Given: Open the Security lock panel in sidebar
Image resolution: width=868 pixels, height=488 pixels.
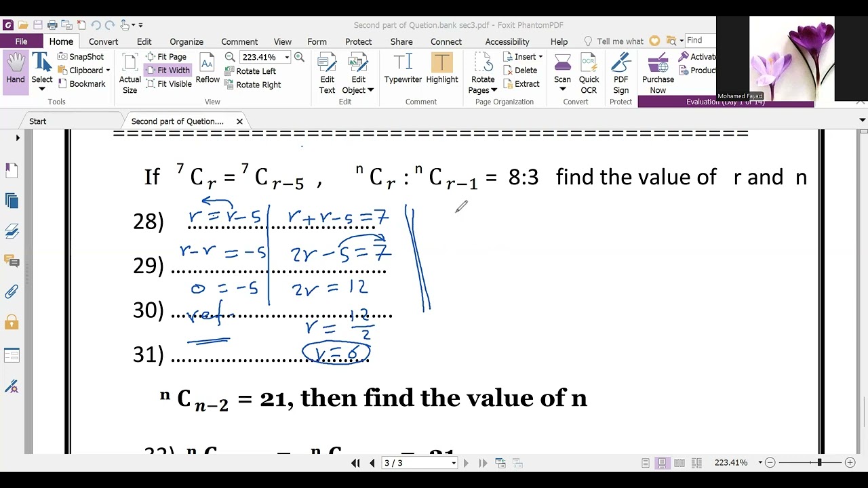Looking at the screenshot, I should point(12,321).
